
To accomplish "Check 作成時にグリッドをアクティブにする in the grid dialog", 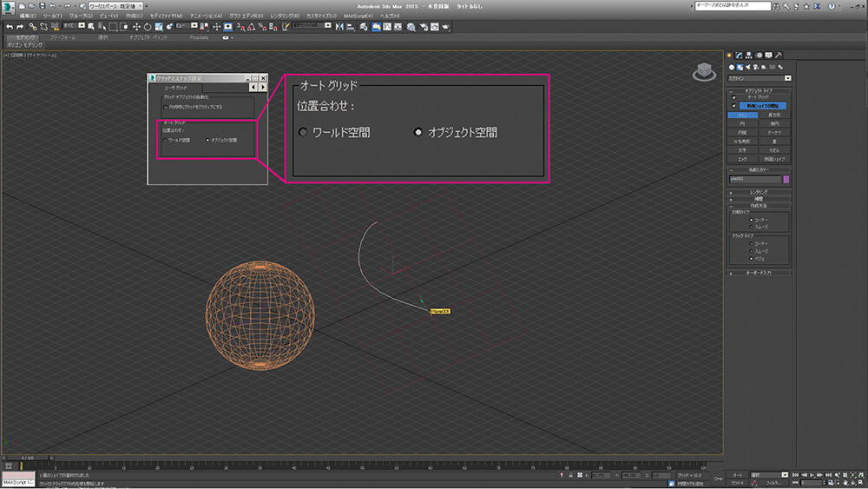I will [x=166, y=108].
